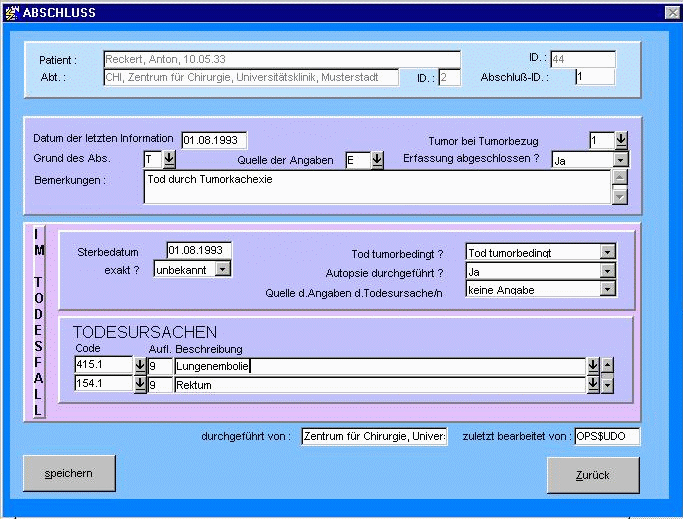Click the Zurück button
The width and height of the screenshot is (683, 519).
pos(593,475)
